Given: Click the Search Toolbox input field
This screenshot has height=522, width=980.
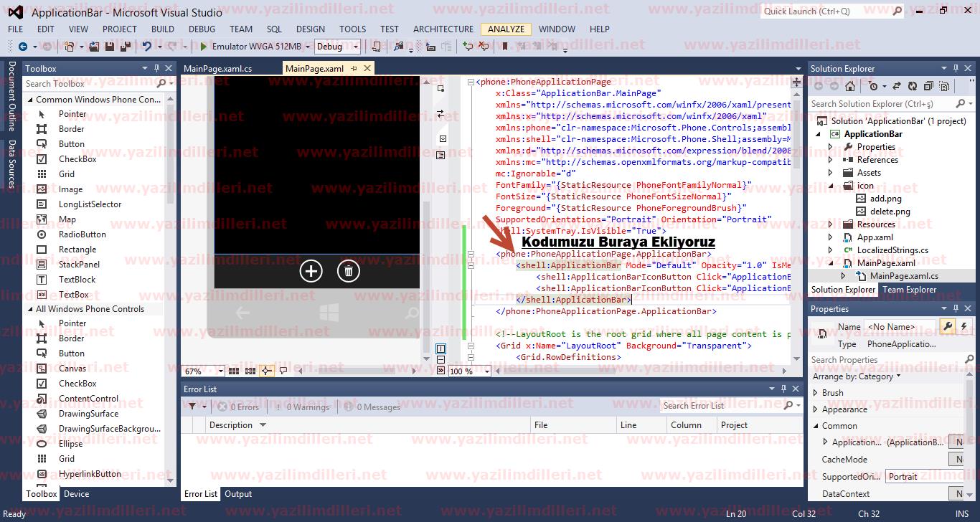Looking at the screenshot, I should [89, 84].
